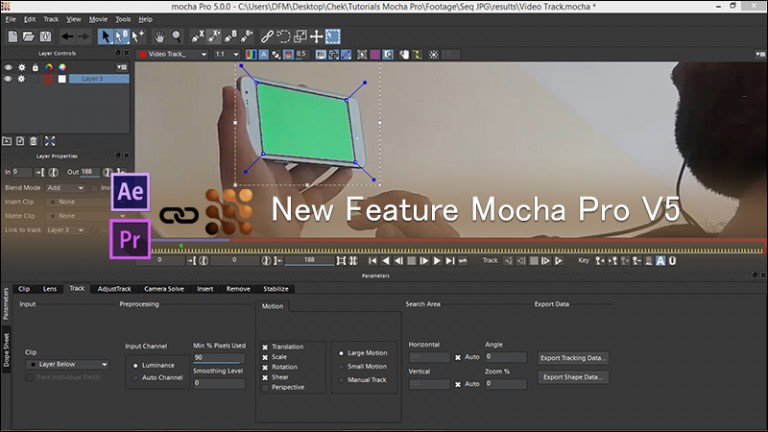Screen dimensions: 768x432
Task: Select the Move crosshair tool
Action: (x=316, y=36)
